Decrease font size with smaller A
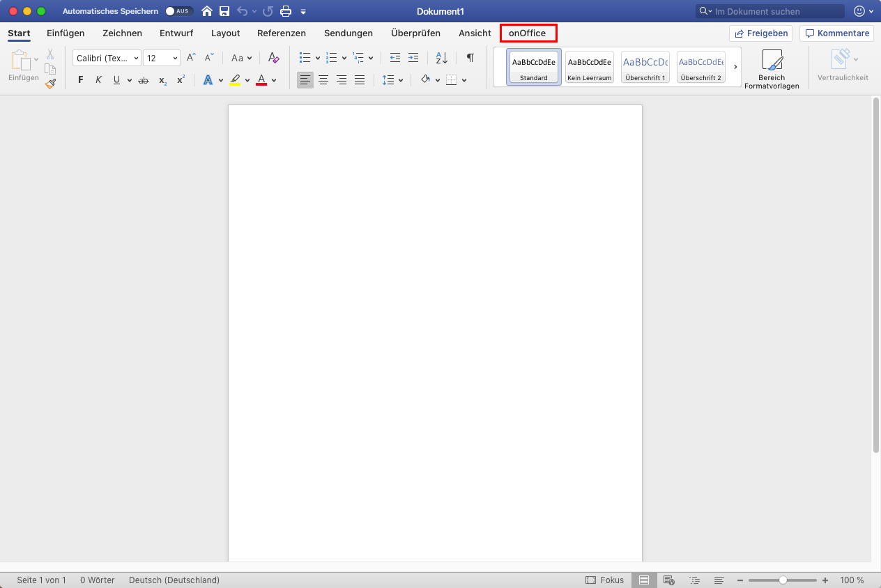This screenshot has width=881, height=588. point(209,58)
